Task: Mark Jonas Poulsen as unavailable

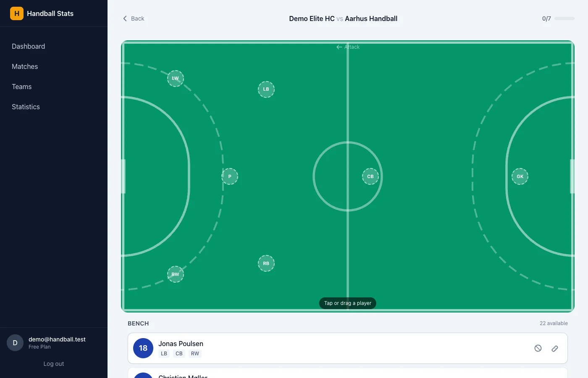Action: (x=538, y=348)
